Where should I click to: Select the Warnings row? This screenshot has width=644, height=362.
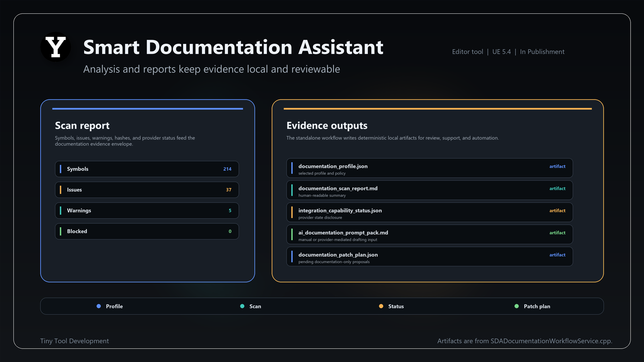pyautogui.click(x=147, y=210)
